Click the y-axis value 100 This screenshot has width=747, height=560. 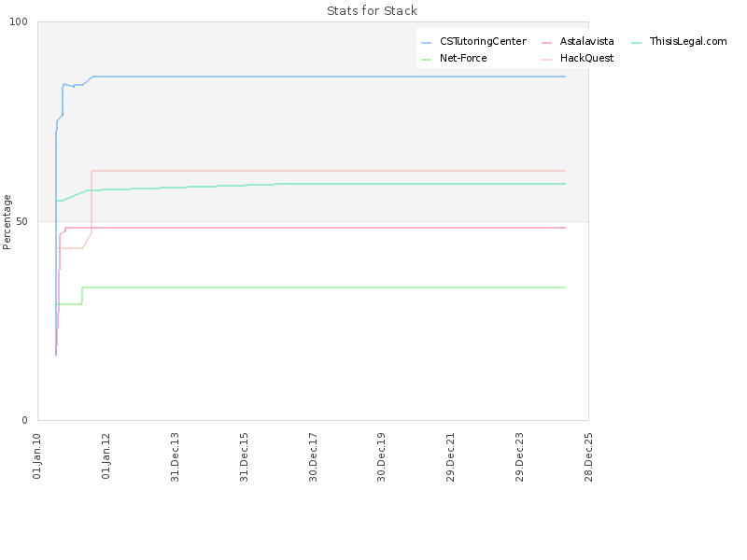coord(19,21)
